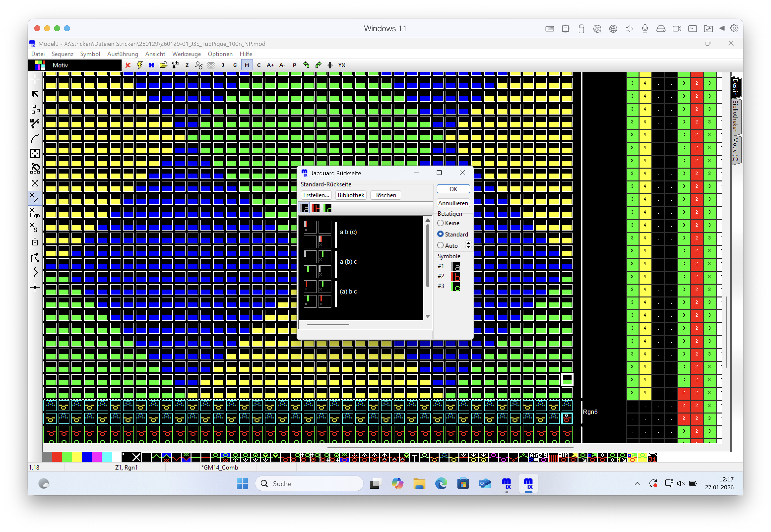Image resolution: width=771 pixels, height=532 pixels.
Task: Click the open folder toolbar icon
Action: (163, 65)
